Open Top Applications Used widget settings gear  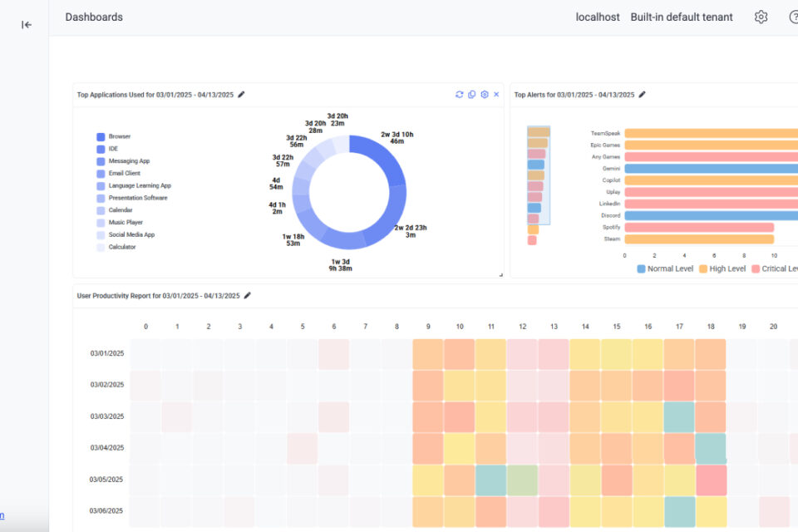(484, 95)
